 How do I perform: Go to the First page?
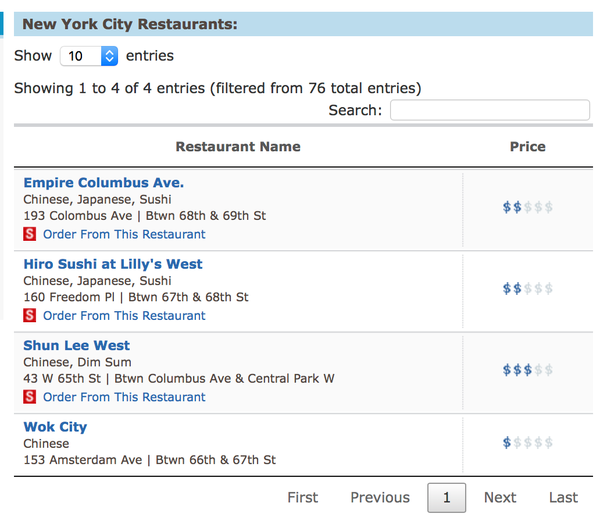pos(303,497)
